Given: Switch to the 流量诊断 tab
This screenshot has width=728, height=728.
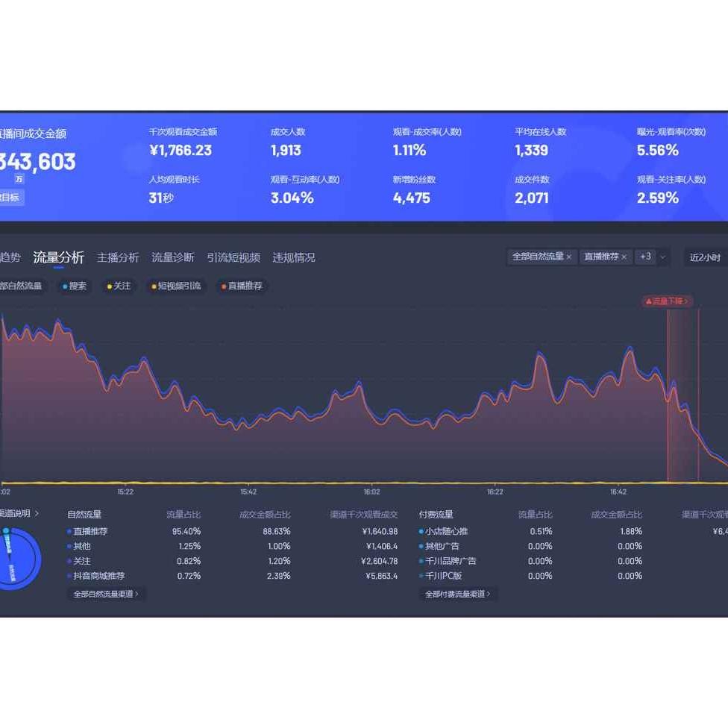Looking at the screenshot, I should [173, 257].
